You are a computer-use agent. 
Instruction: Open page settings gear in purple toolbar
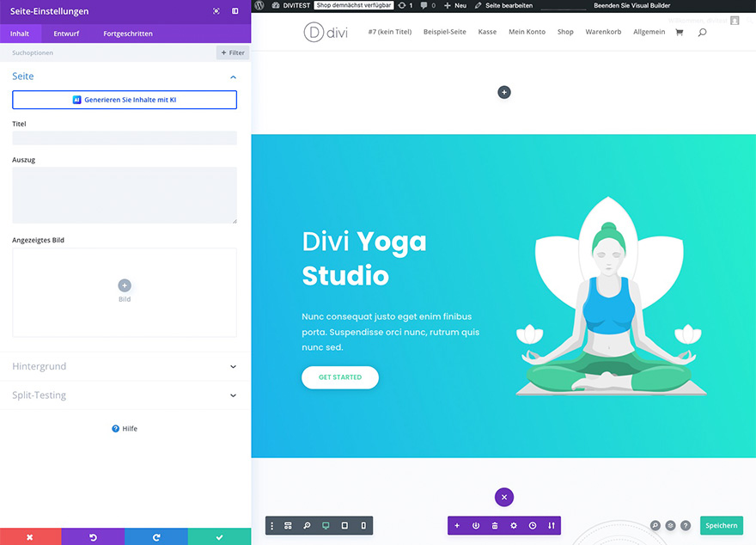[x=514, y=525]
